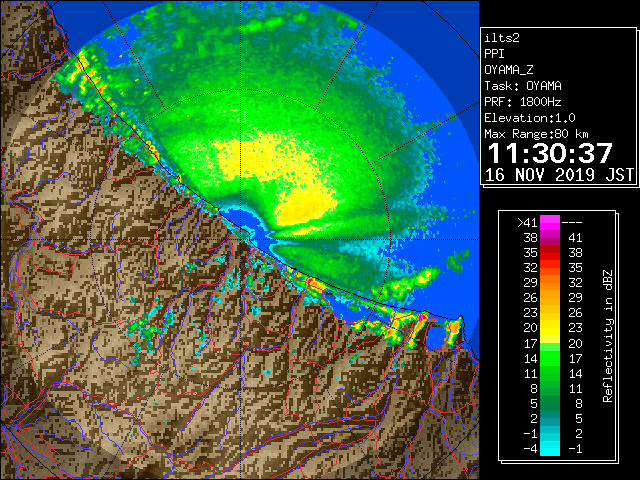Click the timestamp 11:30:37

click(550, 153)
